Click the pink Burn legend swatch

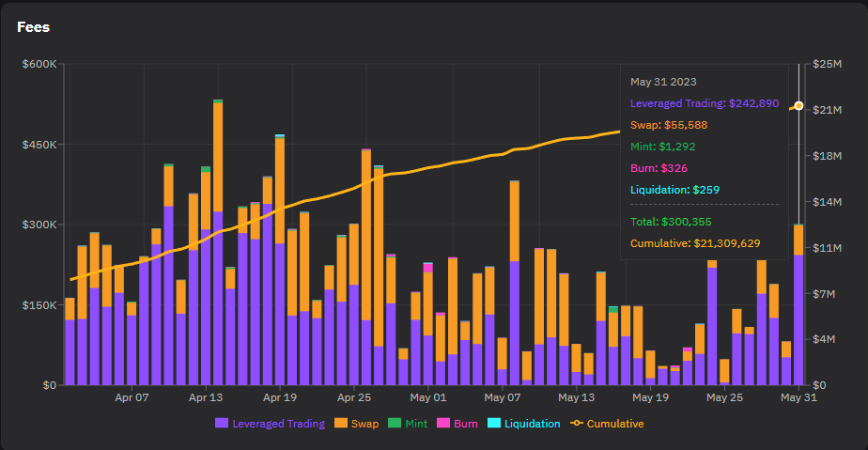coord(443,423)
